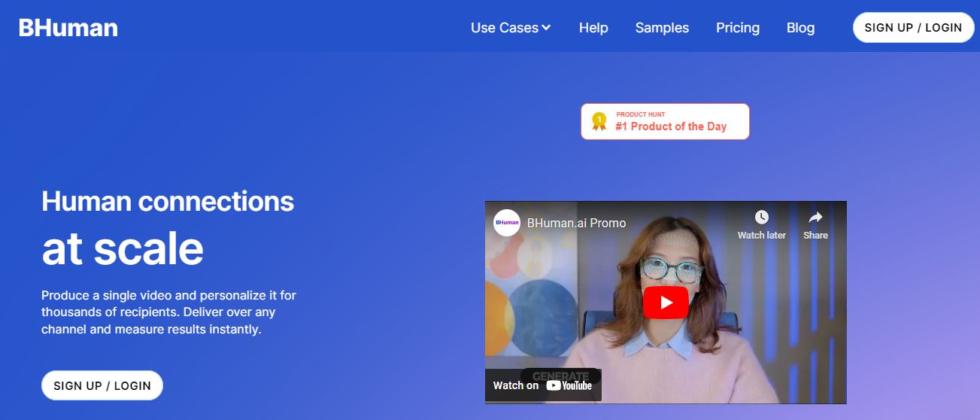
Task: Open the Use Cases menu
Action: coord(511,28)
